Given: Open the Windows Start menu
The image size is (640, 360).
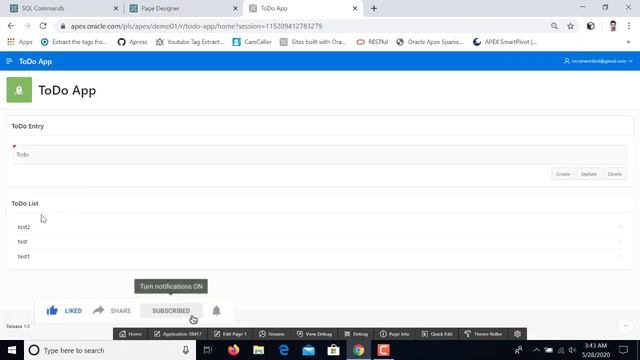Looking at the screenshot, I should [x=12, y=350].
